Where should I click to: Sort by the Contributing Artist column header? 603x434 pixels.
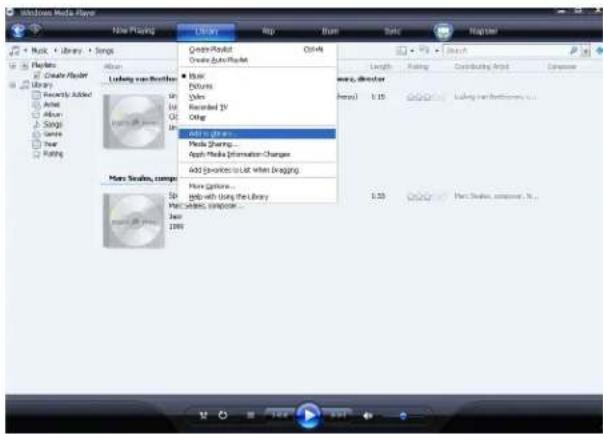(x=481, y=67)
